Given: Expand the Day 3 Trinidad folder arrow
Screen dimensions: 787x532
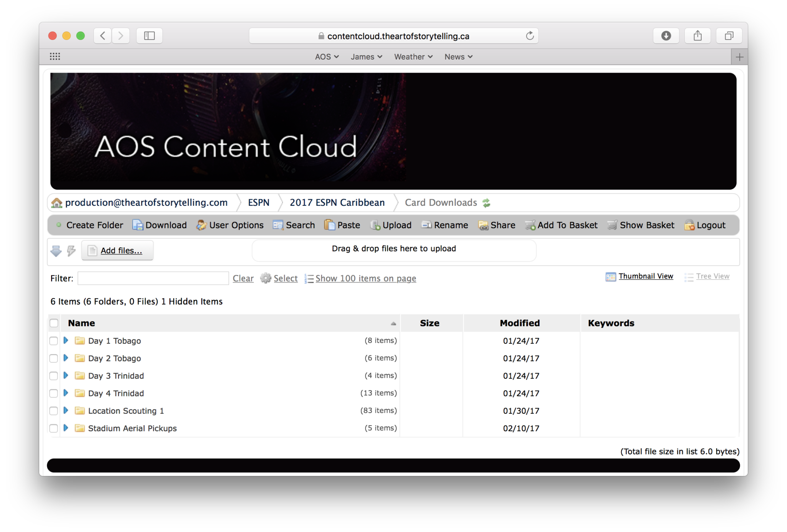Looking at the screenshot, I should (66, 375).
